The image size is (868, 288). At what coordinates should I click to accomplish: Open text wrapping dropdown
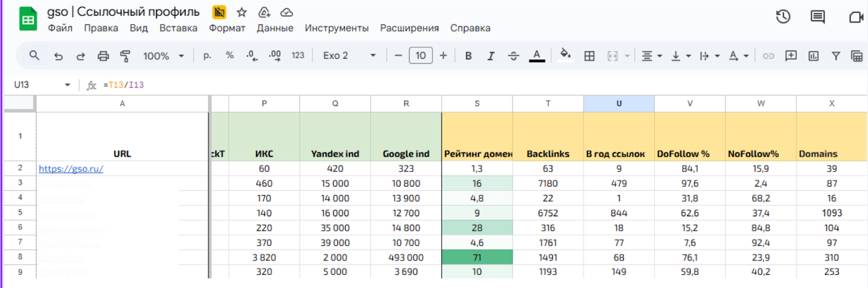709,56
